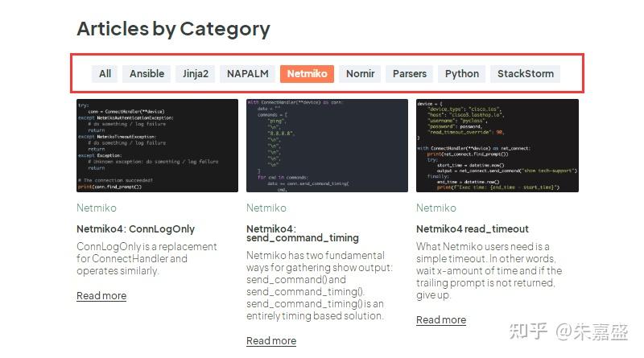This screenshot has height=358, width=644.
Task: Click ConnLogOnly replacement description text
Action: click(147, 259)
